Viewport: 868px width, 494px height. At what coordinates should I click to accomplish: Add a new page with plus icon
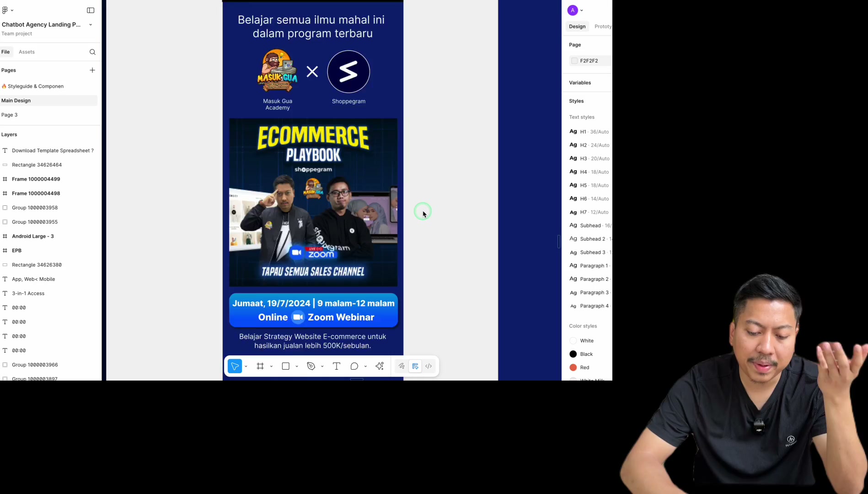coord(92,70)
